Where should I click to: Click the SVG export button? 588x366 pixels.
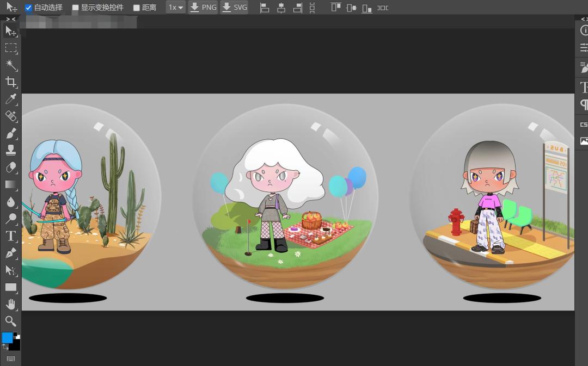[x=234, y=8]
